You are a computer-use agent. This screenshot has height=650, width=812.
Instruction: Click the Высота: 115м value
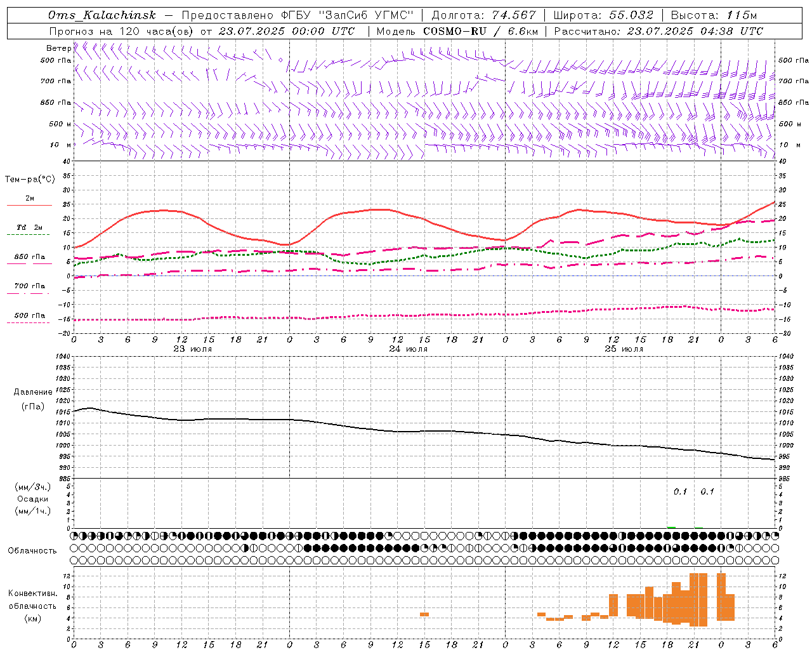click(x=714, y=15)
